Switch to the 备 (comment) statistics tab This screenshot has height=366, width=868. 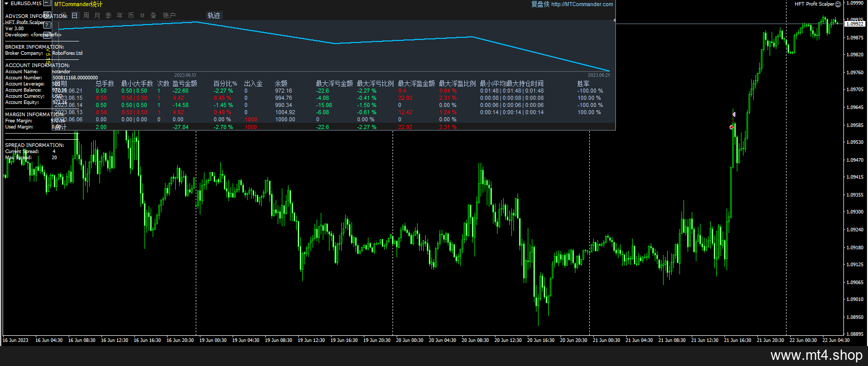pyautogui.click(x=154, y=16)
